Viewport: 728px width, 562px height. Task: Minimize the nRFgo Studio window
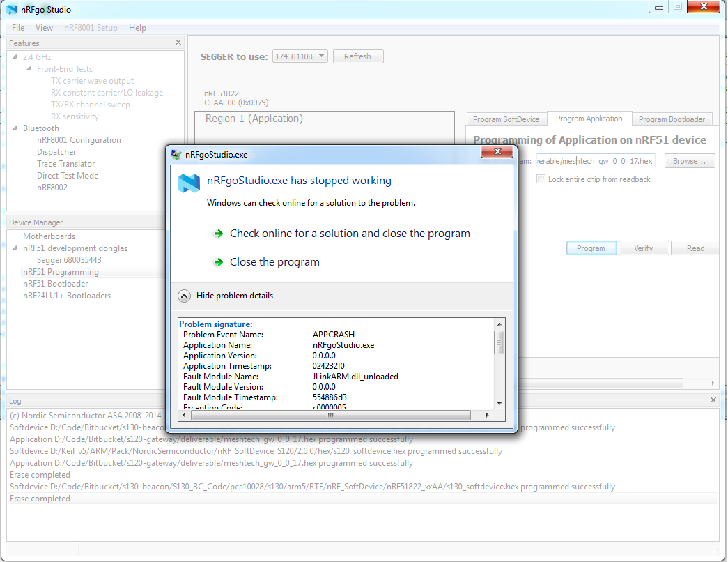659,7
